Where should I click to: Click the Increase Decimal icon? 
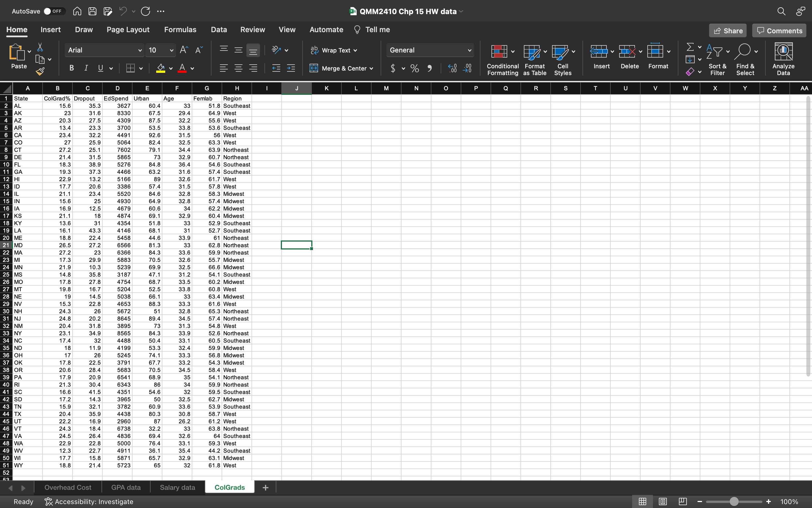coord(452,69)
